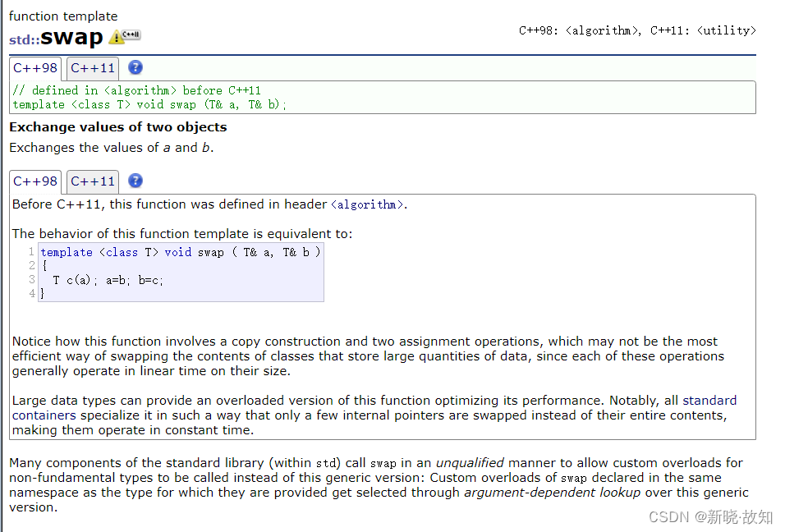The image size is (785, 532).
Task: Open the help icon next to prototype tabs
Action: 135,67
